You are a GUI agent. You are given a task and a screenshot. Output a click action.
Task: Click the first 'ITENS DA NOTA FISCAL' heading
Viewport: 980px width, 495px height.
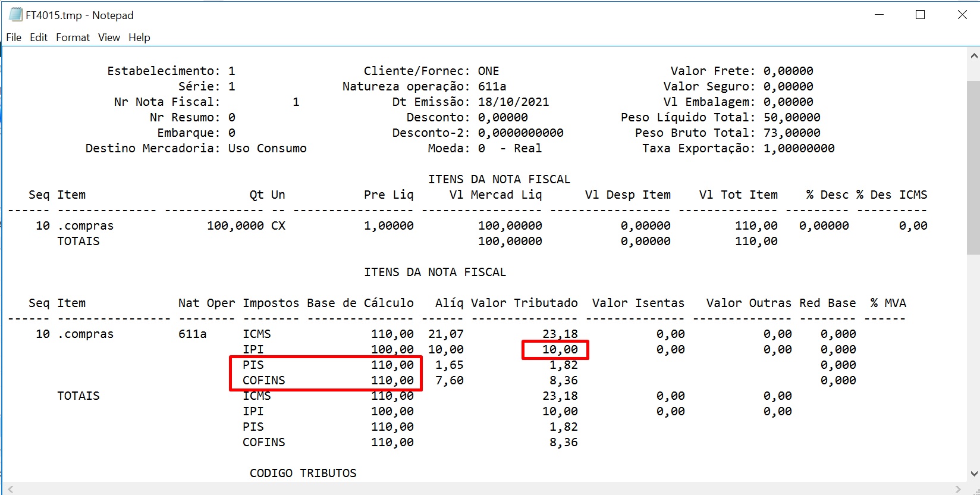[x=499, y=179]
